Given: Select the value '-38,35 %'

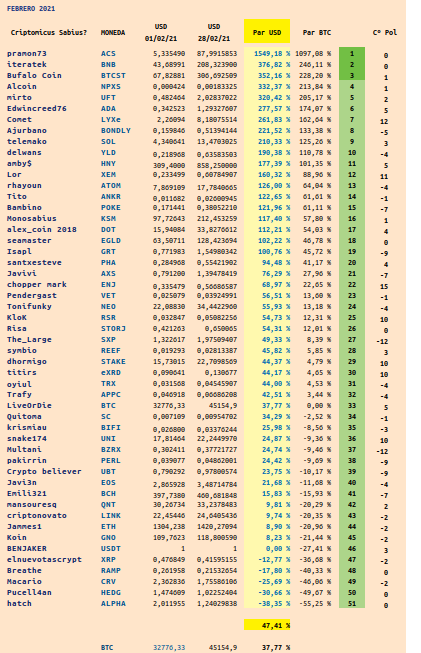Looking at the screenshot, I should click(x=272, y=603).
